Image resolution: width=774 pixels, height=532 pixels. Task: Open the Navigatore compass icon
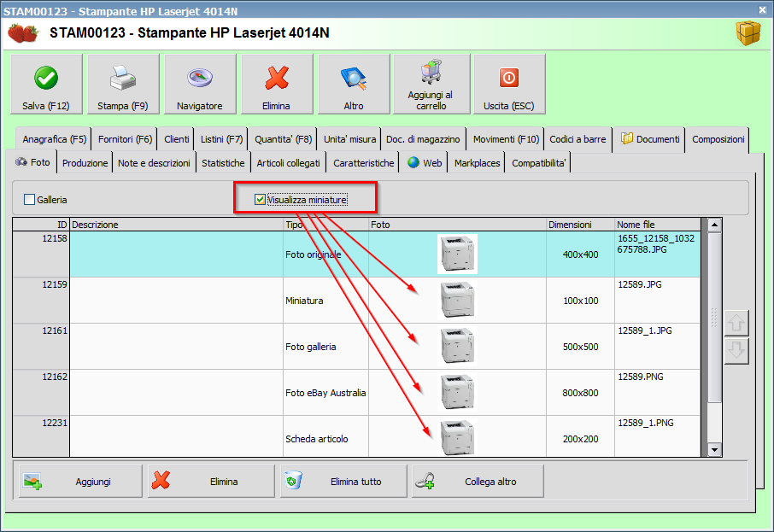[200, 78]
